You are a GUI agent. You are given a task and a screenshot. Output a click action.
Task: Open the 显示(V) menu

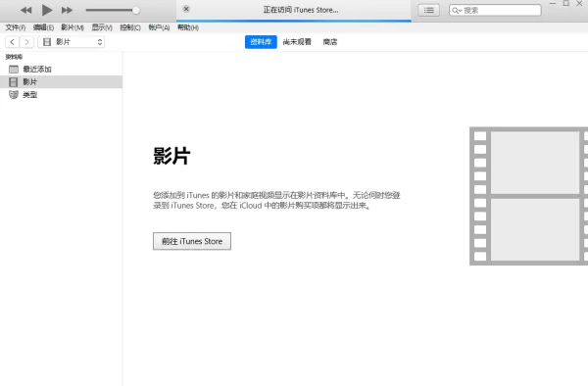102,27
